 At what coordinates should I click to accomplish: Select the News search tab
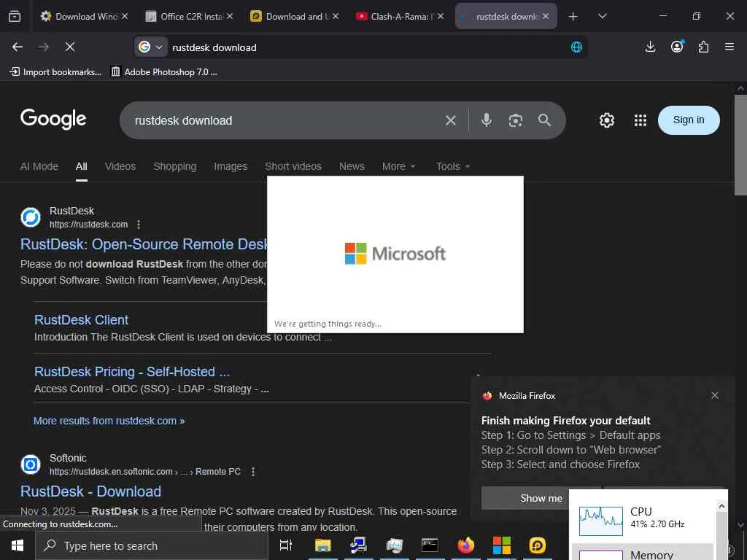click(352, 166)
